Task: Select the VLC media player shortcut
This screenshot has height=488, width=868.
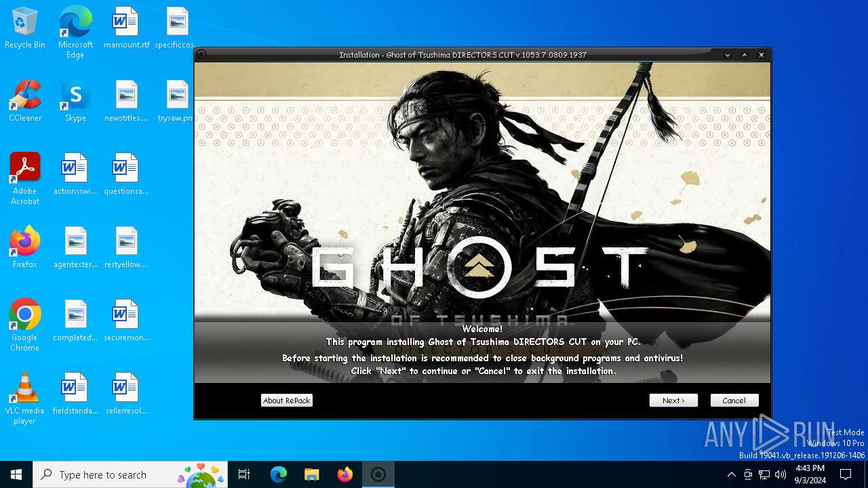Action: 25,399
